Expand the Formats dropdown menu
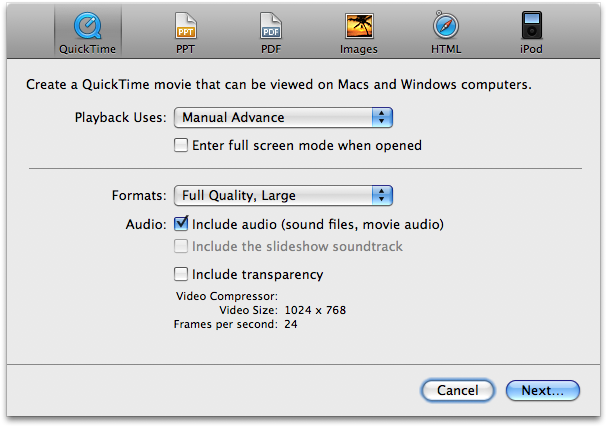 282,195
